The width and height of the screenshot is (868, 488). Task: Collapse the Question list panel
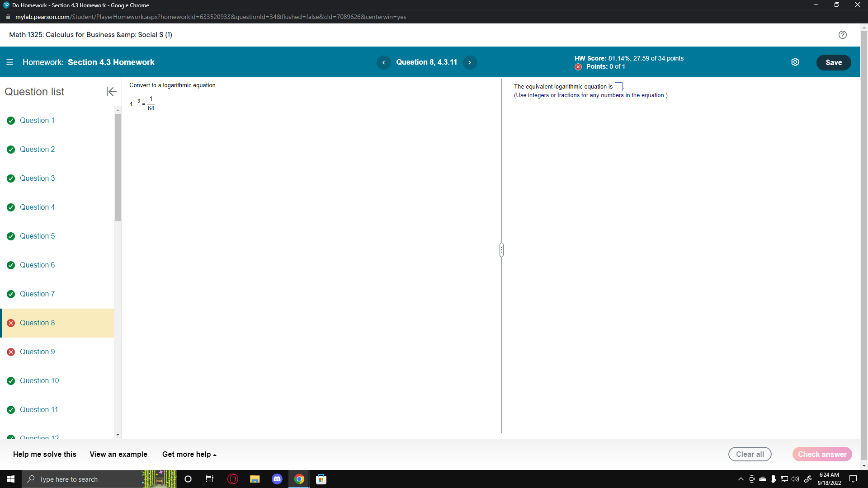[111, 92]
